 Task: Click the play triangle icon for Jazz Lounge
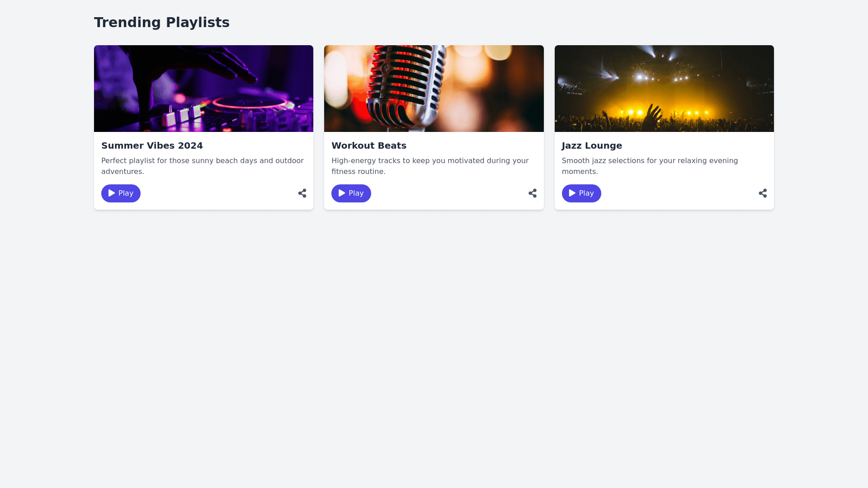572,193
